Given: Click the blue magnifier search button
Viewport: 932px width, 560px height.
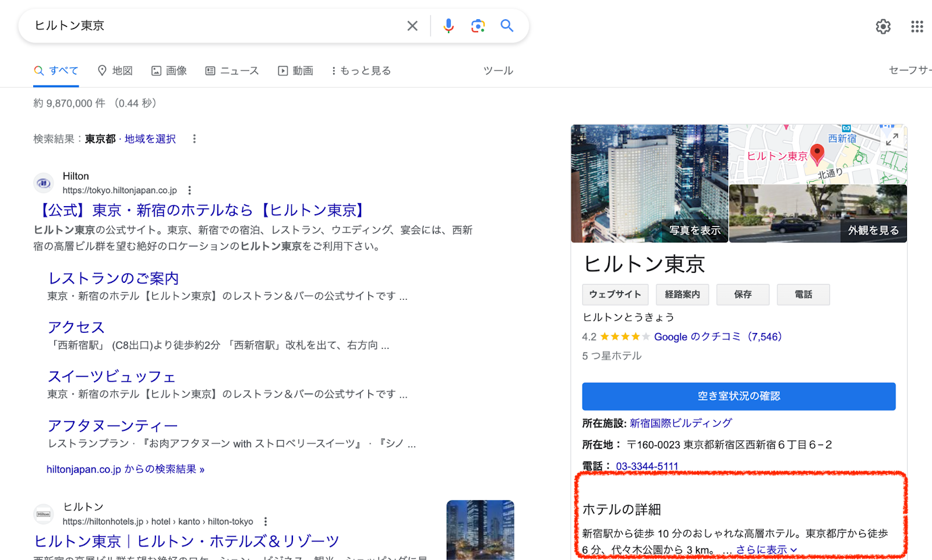Looking at the screenshot, I should (507, 26).
